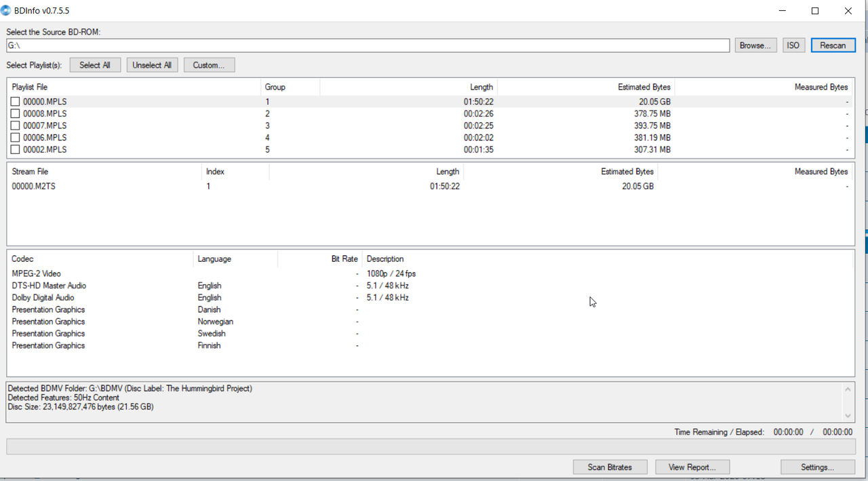The height and width of the screenshot is (481, 868).
Task: Click Select All playlists button
Action: tap(95, 65)
